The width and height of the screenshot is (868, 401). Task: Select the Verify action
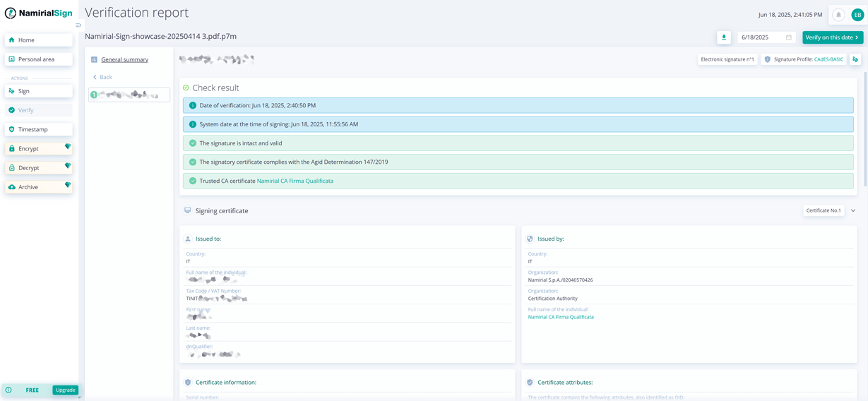(38, 110)
